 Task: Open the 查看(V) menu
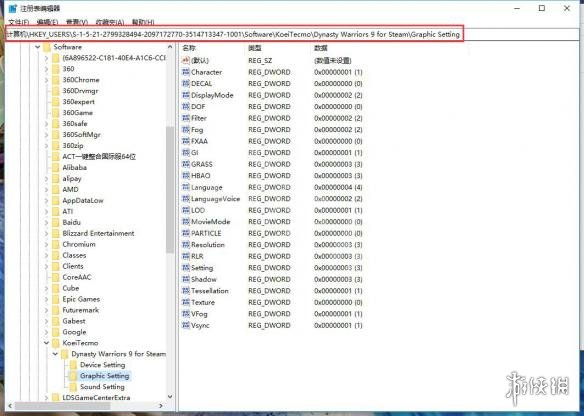click(77, 22)
